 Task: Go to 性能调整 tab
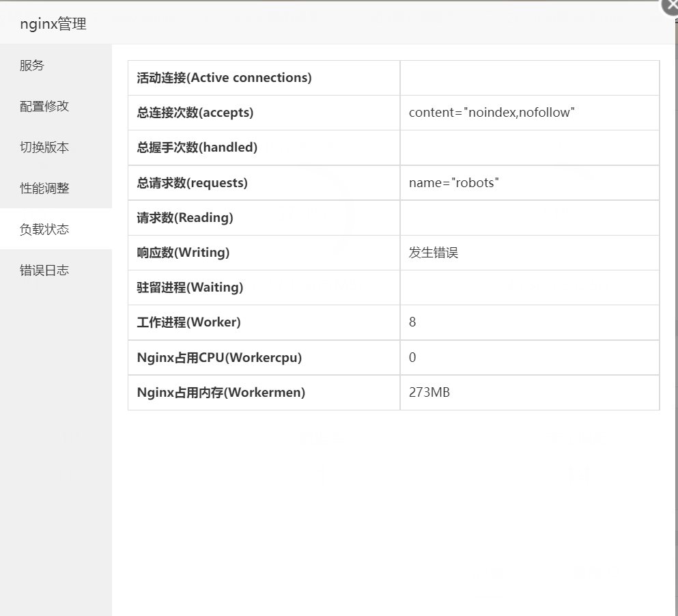[x=56, y=188]
